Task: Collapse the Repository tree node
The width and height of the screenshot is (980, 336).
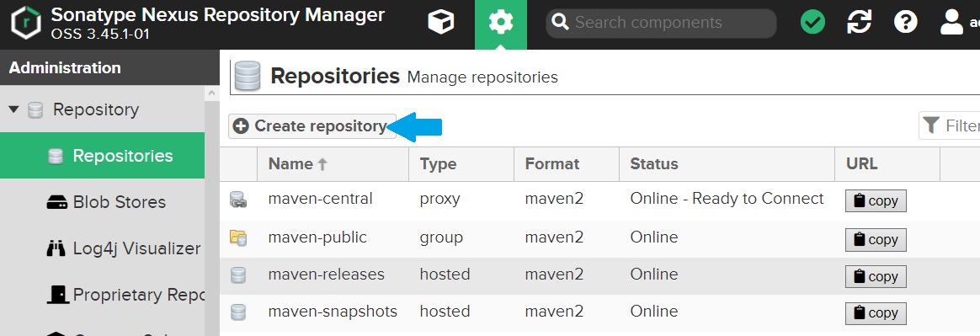Action: click(x=14, y=109)
